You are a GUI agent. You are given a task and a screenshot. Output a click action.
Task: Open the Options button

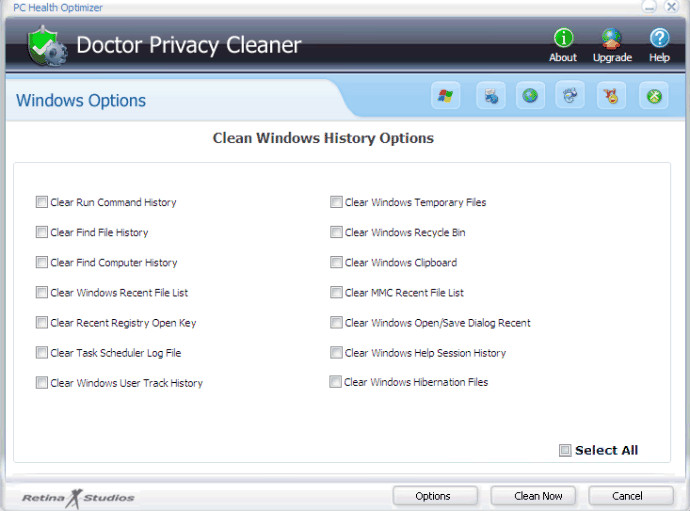(x=435, y=496)
